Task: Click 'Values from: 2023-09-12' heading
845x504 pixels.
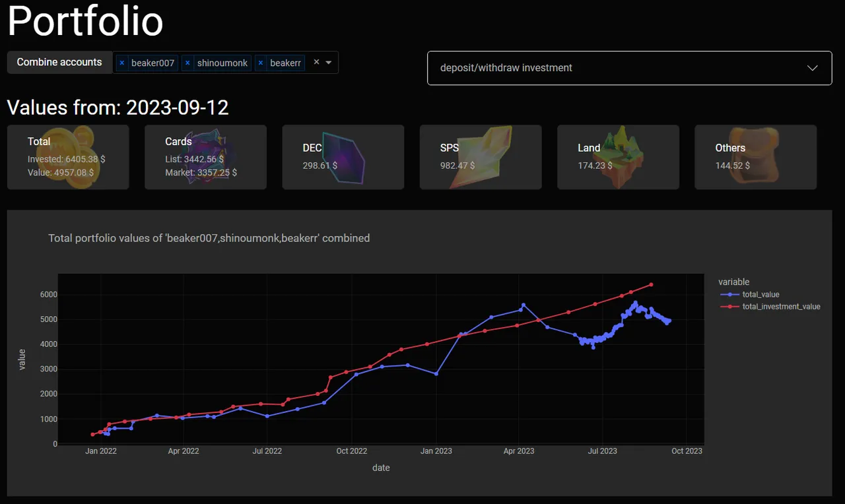Action: pos(118,108)
